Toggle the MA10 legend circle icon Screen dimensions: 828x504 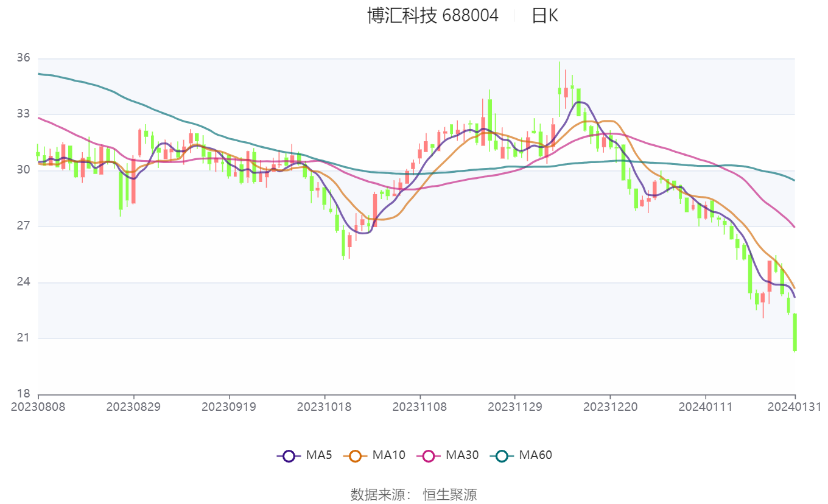click(355, 455)
